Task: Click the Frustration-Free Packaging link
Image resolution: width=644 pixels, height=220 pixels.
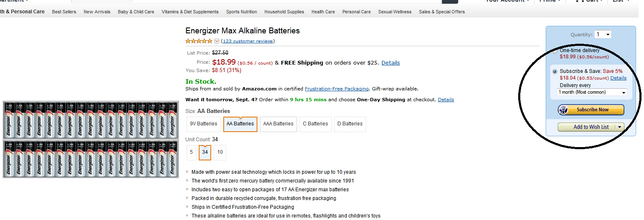Action: (337, 89)
